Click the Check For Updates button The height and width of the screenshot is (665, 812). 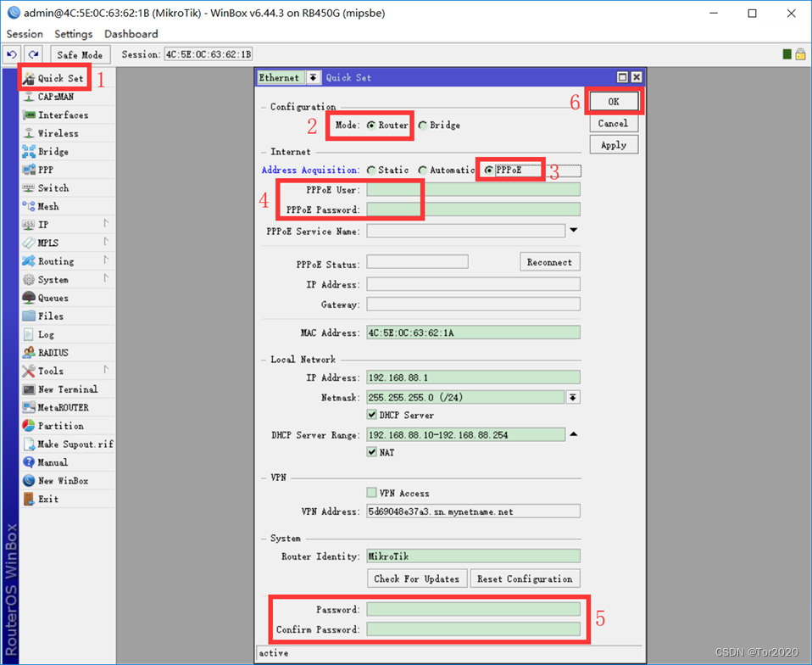click(416, 578)
